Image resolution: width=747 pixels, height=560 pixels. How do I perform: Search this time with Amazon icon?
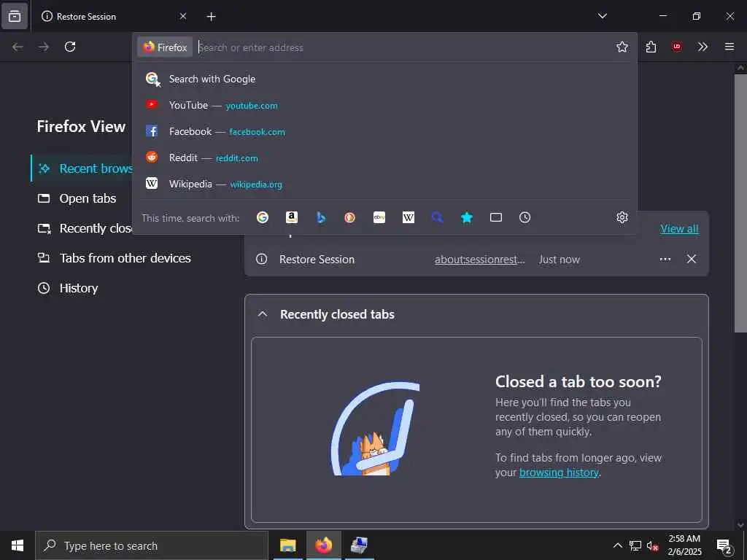(292, 217)
